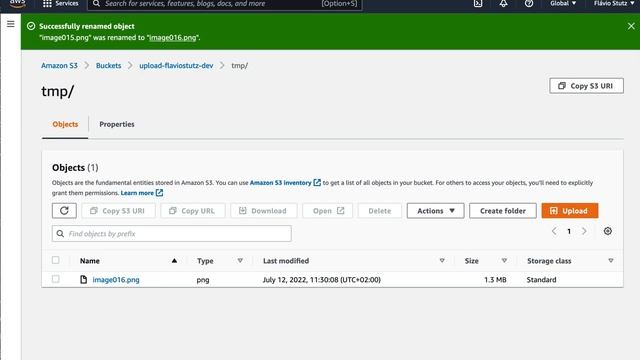Image resolution: width=640 pixels, height=360 pixels.
Task: Sort by the Last modified column
Action: point(442,260)
